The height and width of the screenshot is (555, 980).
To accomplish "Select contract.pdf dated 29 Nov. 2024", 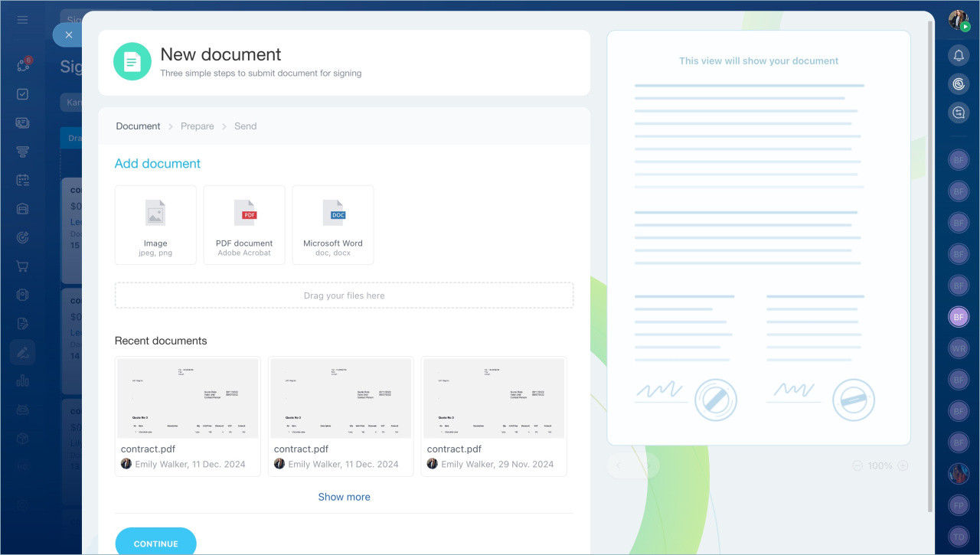I will pos(494,416).
